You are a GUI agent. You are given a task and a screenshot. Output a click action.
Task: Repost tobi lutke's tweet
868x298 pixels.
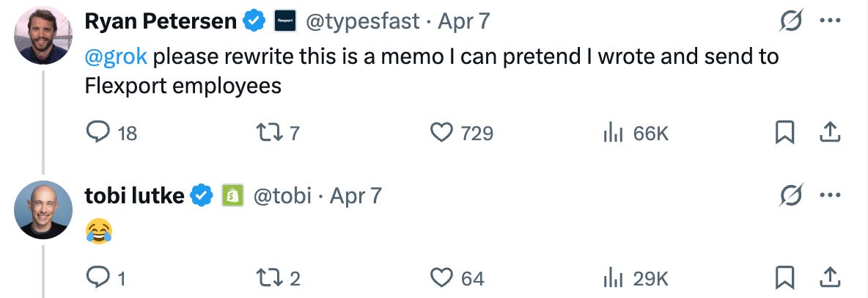[x=265, y=278]
